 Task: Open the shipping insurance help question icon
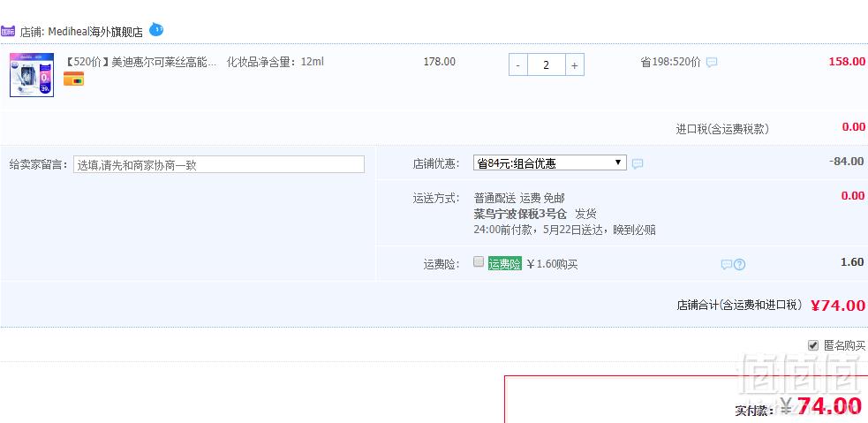coord(740,265)
